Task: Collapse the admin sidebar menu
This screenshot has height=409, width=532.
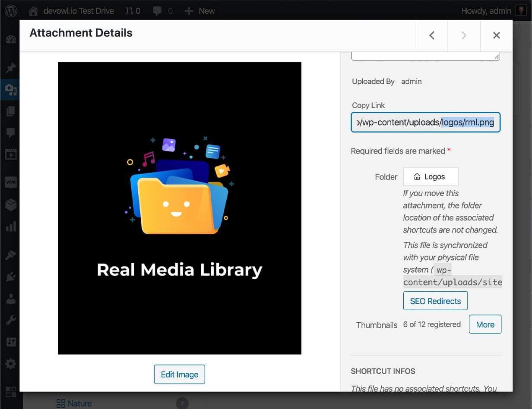Action: [10, 392]
